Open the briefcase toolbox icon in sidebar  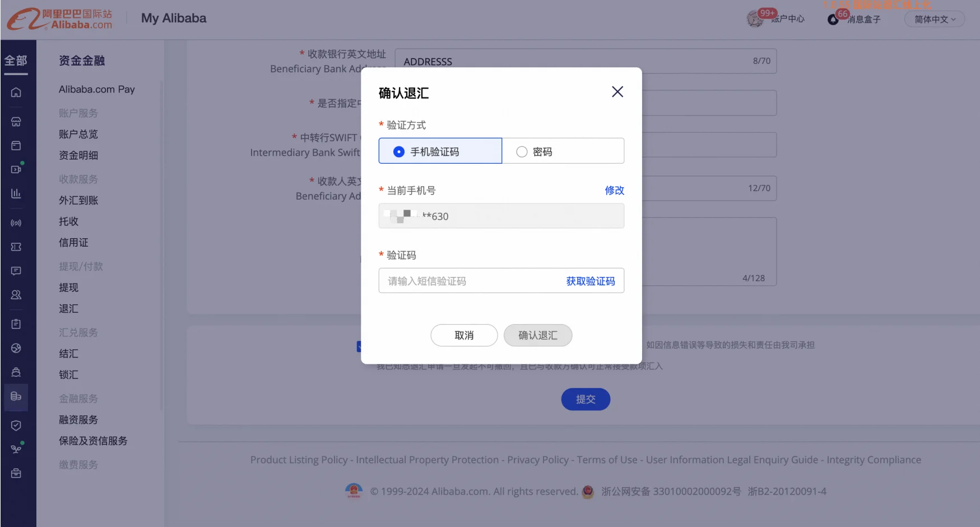click(16, 474)
